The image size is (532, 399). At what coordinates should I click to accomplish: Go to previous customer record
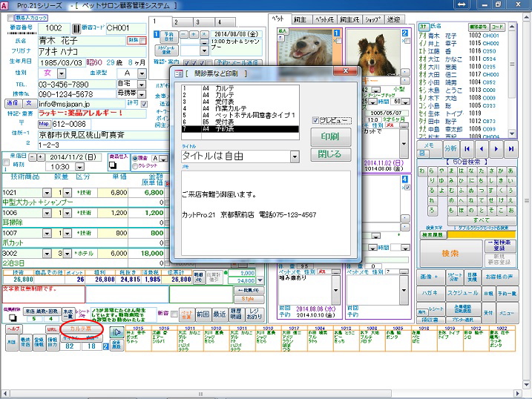[x=481, y=148]
